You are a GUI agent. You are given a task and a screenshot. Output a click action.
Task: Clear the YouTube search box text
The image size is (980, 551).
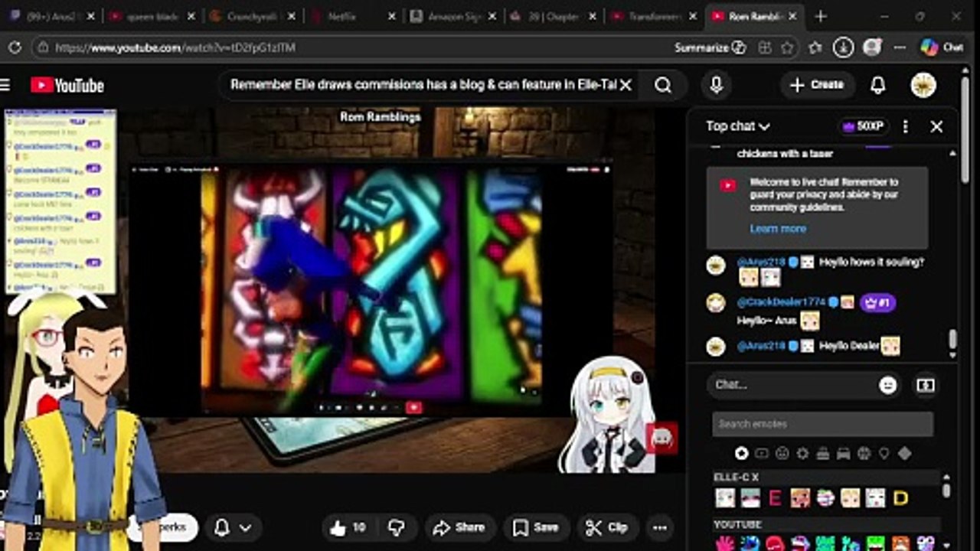click(x=626, y=85)
